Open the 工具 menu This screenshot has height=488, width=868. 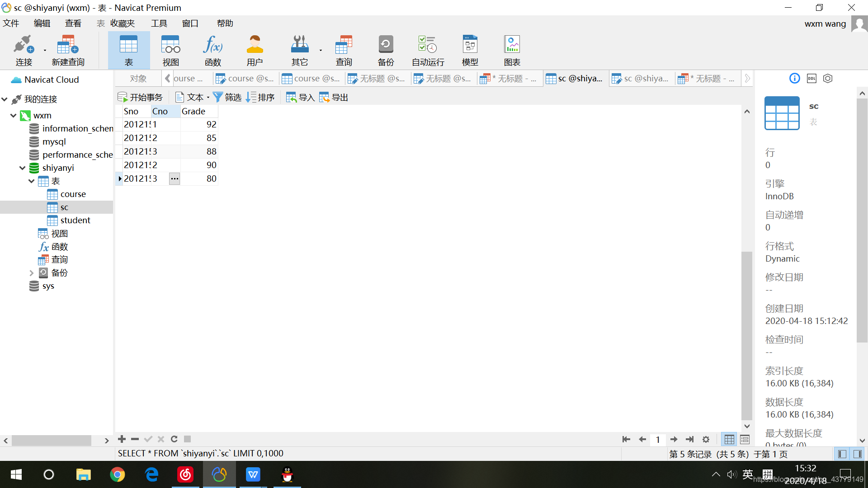pyautogui.click(x=159, y=23)
